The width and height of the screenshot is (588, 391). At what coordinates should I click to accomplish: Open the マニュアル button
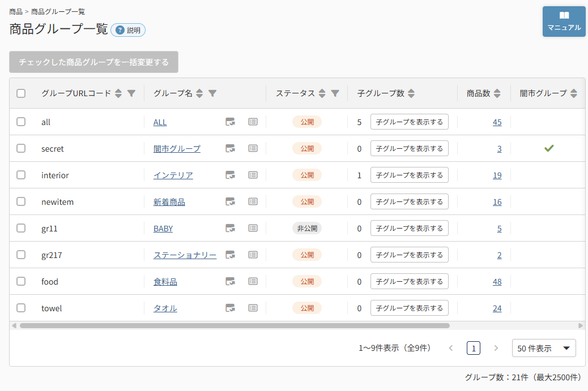[x=564, y=22]
